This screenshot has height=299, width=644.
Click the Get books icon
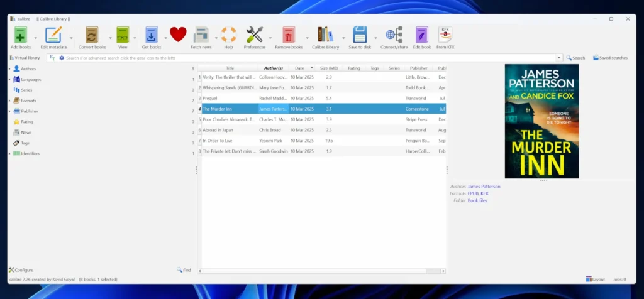151,35
